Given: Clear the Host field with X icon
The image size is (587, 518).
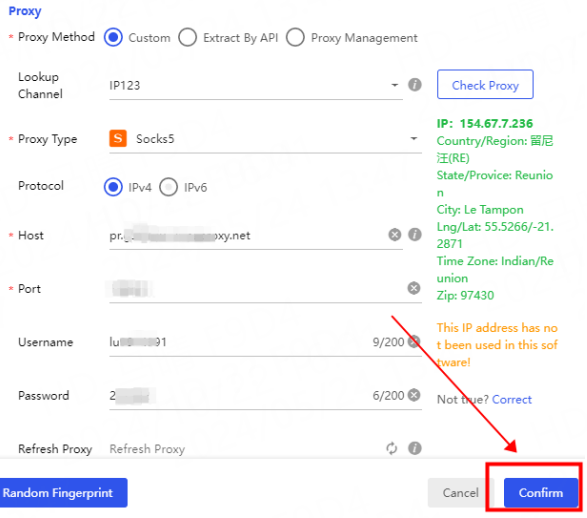Looking at the screenshot, I should 395,235.
